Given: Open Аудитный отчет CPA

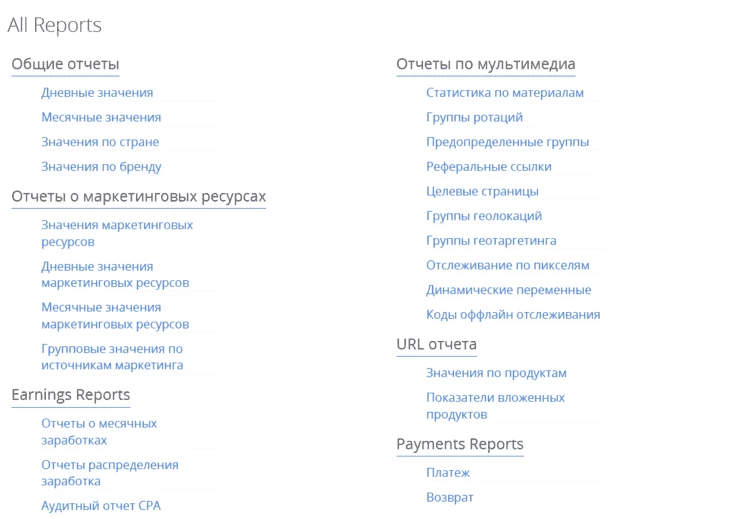Looking at the screenshot, I should 101,506.
